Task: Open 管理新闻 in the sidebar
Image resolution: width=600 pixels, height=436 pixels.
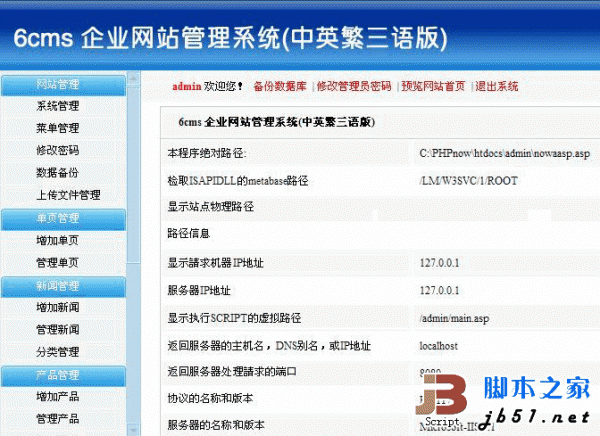Action: click(58, 329)
